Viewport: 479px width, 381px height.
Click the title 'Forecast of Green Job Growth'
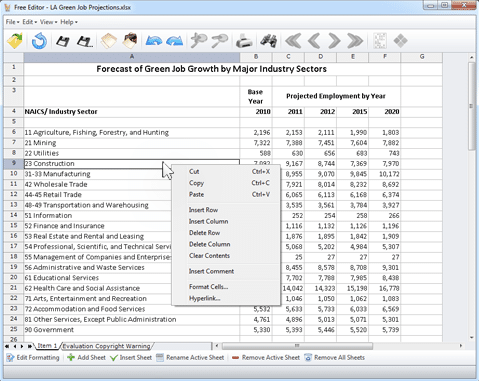(x=212, y=69)
